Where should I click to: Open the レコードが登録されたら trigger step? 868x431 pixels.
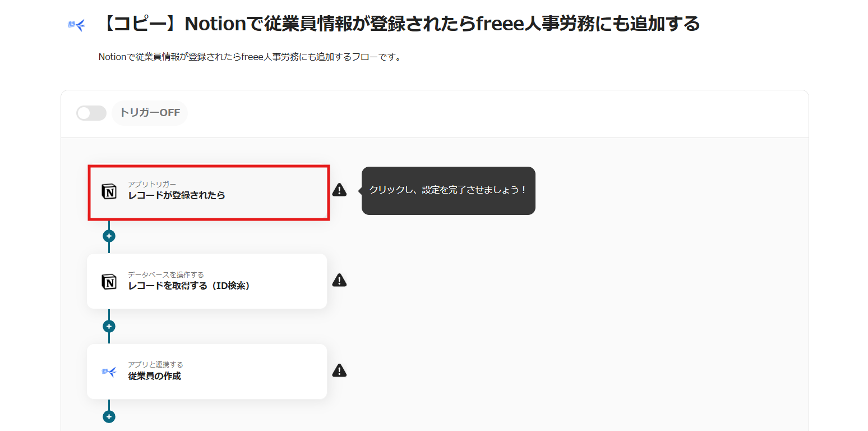pyautogui.click(x=209, y=192)
